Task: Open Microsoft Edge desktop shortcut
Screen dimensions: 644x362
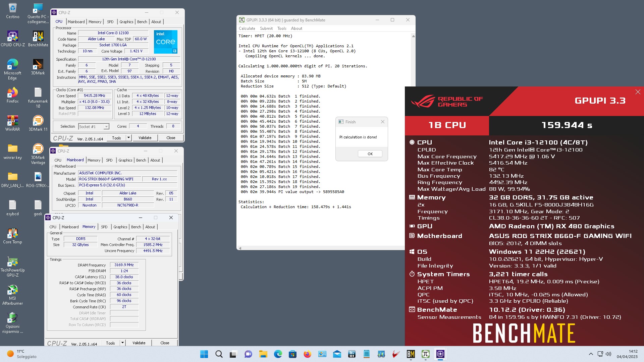Action: tap(13, 69)
